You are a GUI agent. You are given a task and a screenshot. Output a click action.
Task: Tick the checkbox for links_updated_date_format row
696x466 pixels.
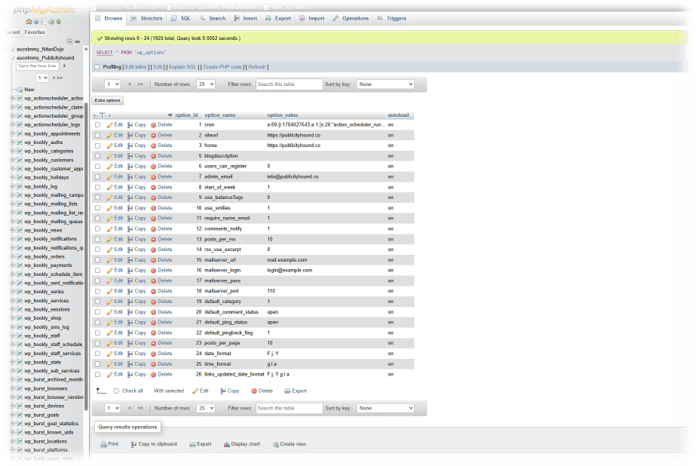(x=98, y=375)
